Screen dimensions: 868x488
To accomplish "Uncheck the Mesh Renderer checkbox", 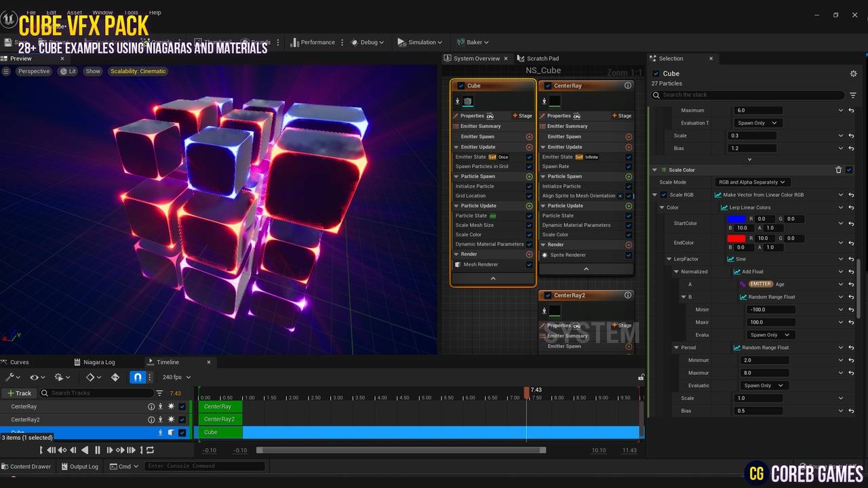I will (530, 264).
